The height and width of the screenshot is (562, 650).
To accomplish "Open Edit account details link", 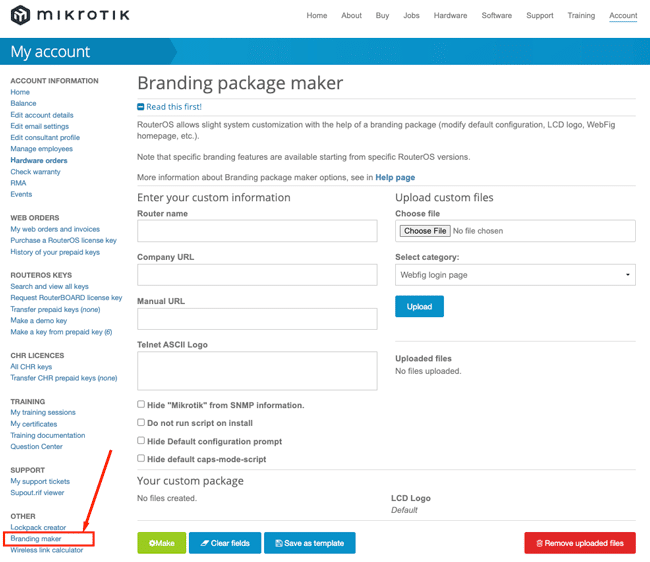I will tap(42, 115).
